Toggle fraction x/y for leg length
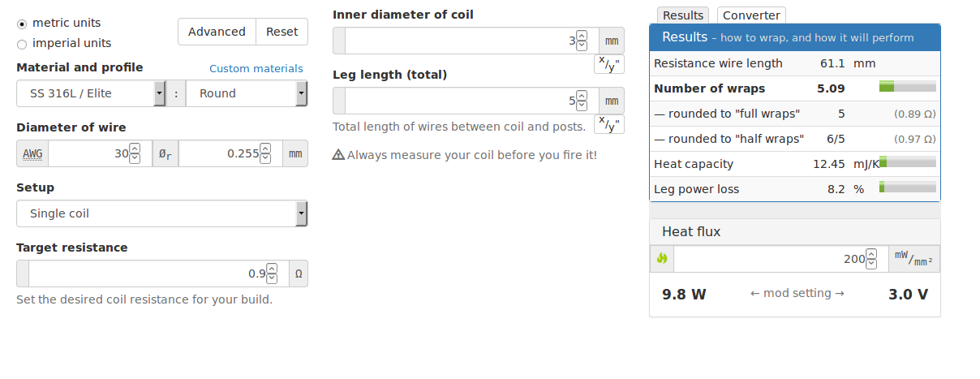Screen dimensions: 980x379 (609, 124)
